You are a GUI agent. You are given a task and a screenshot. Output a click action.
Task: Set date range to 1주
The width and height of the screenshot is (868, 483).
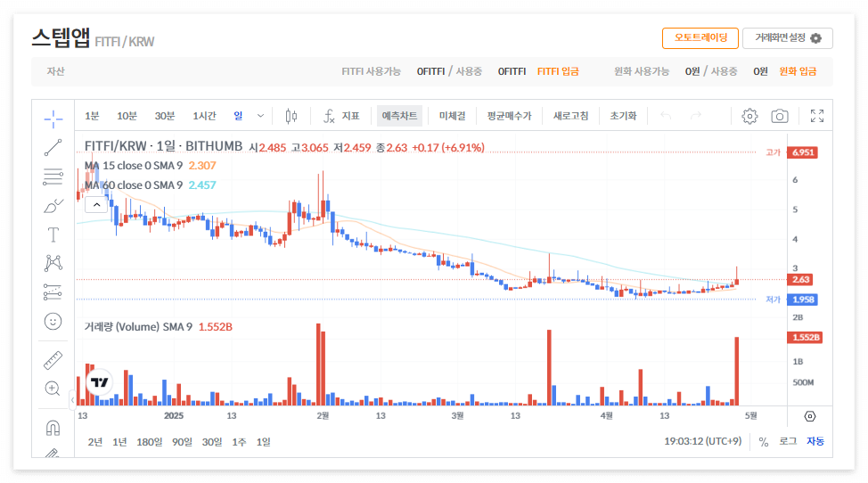[239, 442]
